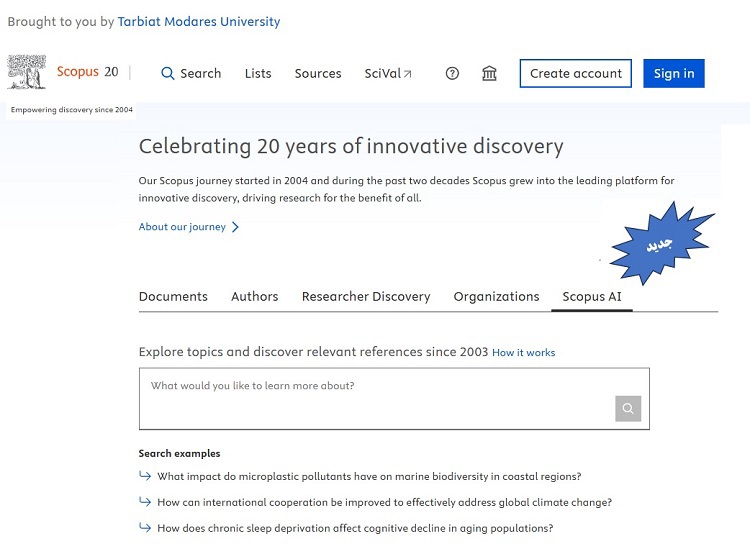The width and height of the screenshot is (750, 554).
Task: Click arrow icon before microplastic pollutants example
Action: point(145,476)
